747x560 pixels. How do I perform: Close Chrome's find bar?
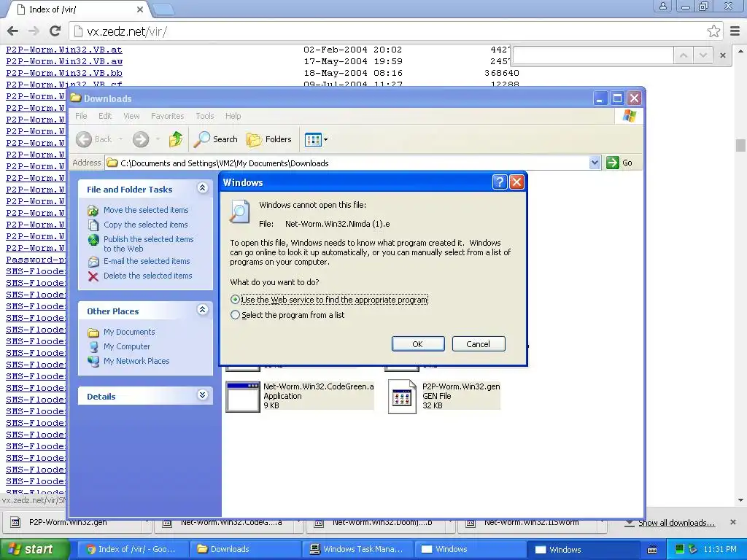click(x=723, y=55)
